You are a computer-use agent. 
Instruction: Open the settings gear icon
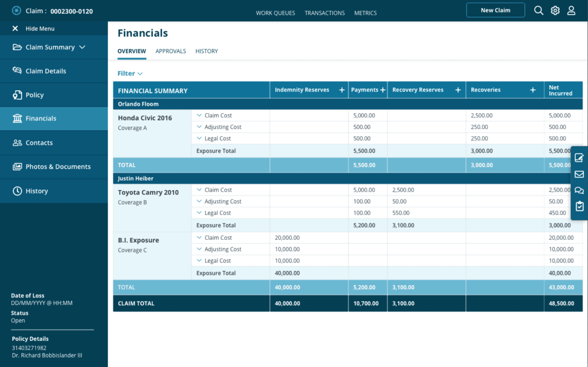coord(555,10)
